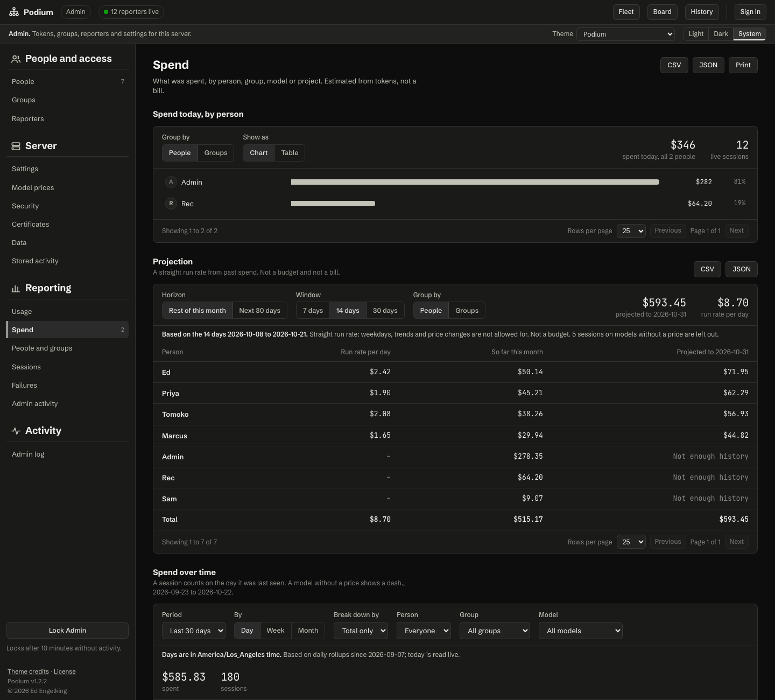Open the Period dropdown
Image resolution: width=775 pixels, height=700 pixels.
[x=194, y=631]
